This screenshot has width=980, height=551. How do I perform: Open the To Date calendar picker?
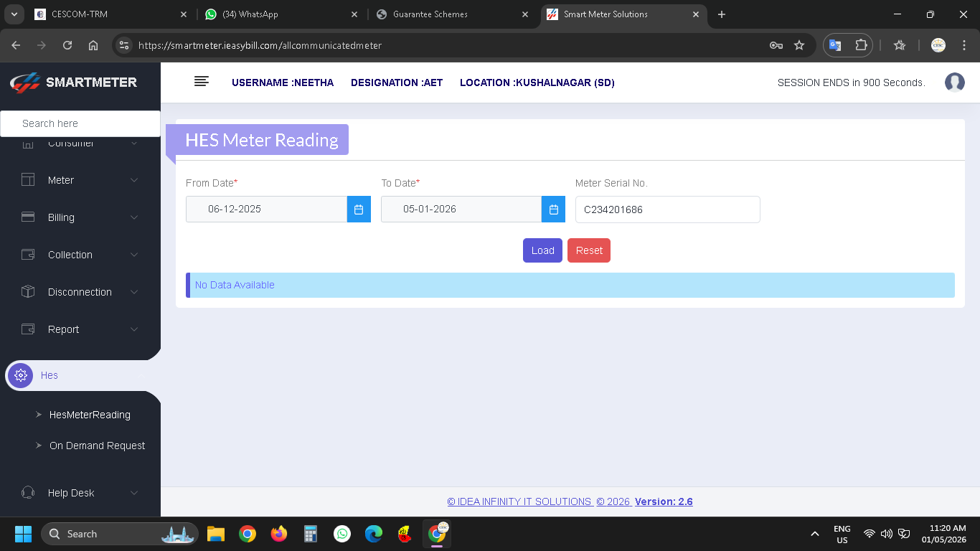pyautogui.click(x=553, y=209)
